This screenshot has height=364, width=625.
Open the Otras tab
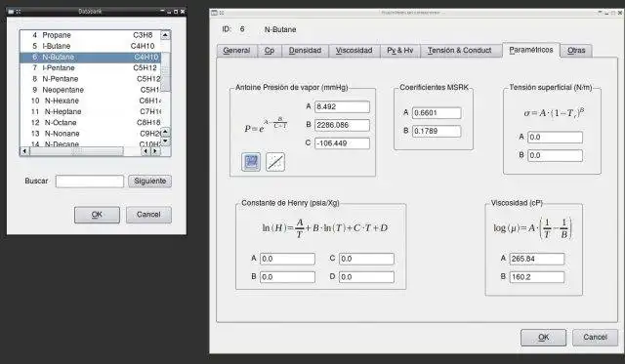click(576, 51)
